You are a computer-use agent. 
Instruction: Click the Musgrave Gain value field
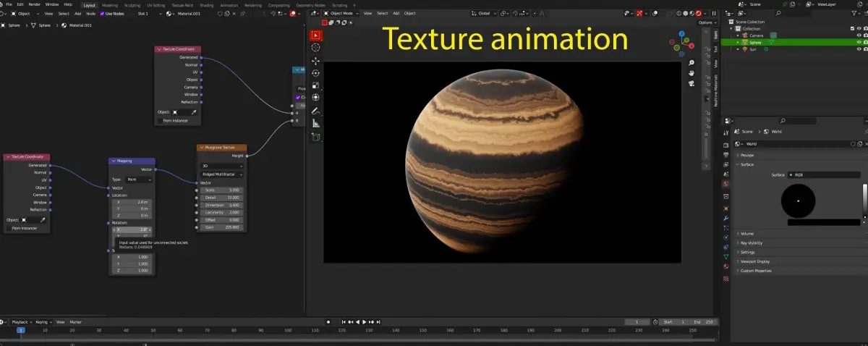click(222, 227)
